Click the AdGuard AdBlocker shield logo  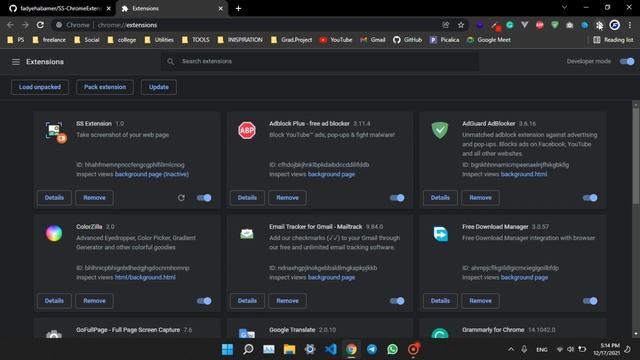440,130
